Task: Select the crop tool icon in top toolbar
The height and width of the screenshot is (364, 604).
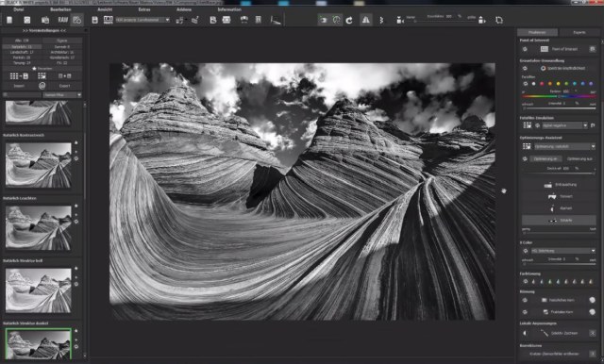Action: 499,20
